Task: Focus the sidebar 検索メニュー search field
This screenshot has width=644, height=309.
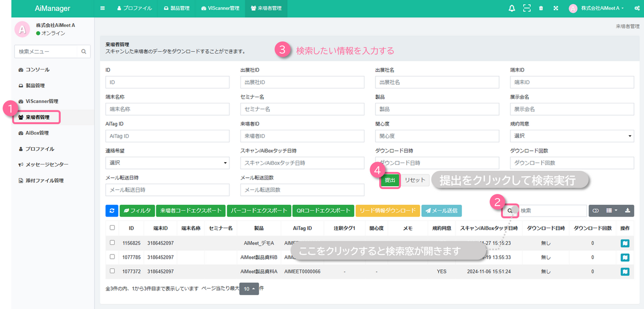Action: (x=46, y=51)
